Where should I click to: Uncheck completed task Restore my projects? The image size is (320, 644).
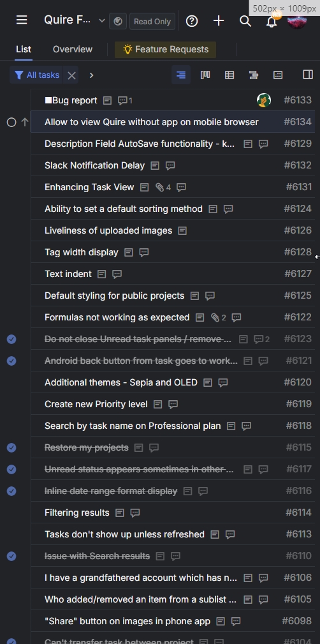11,447
